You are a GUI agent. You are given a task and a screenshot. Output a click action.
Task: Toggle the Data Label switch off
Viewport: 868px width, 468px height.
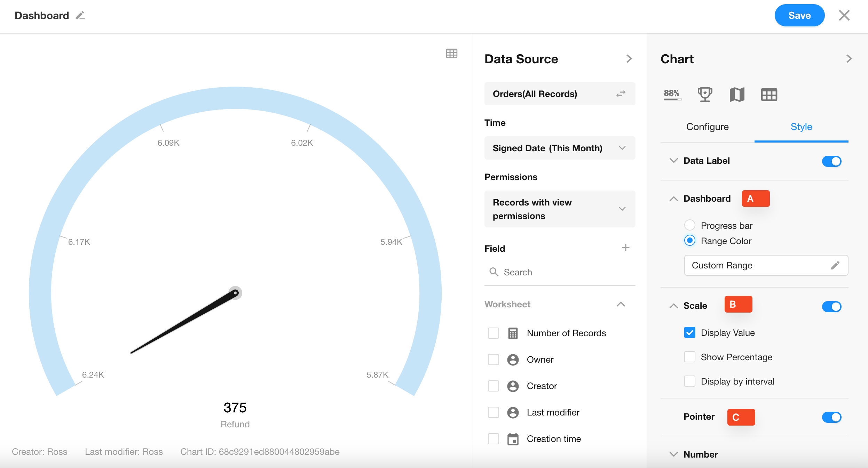[831, 161]
